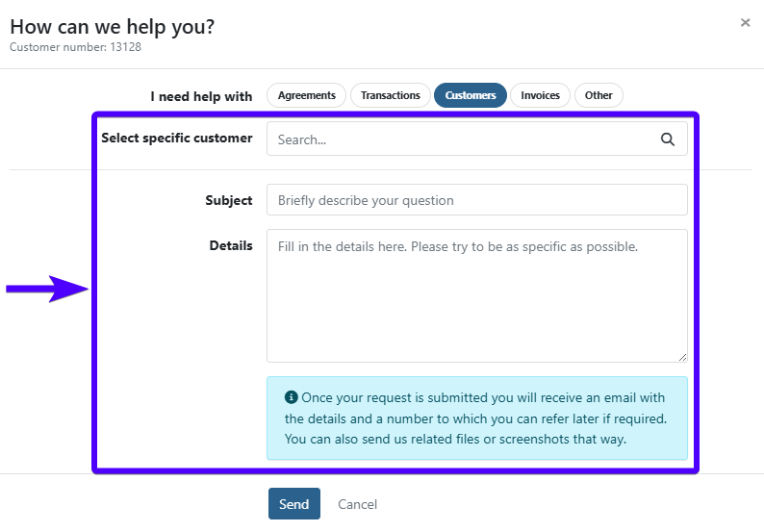
Task: Select the Customers topic pill
Action: 470,95
